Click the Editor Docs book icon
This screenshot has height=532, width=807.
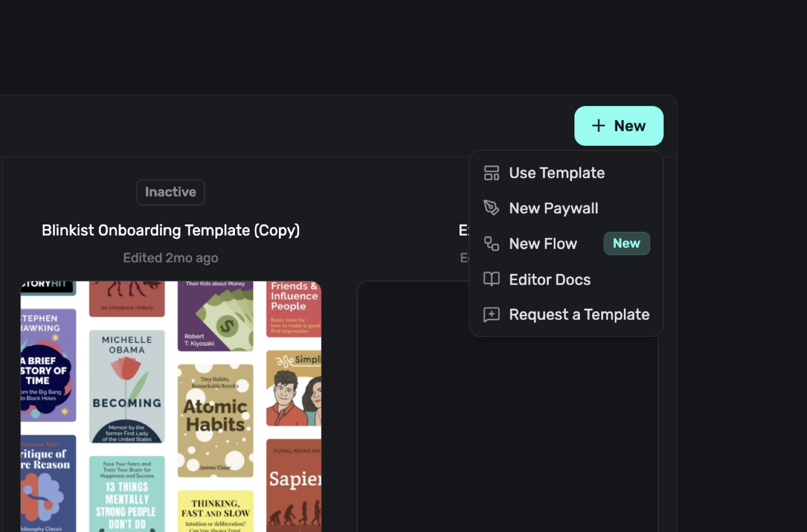point(491,279)
